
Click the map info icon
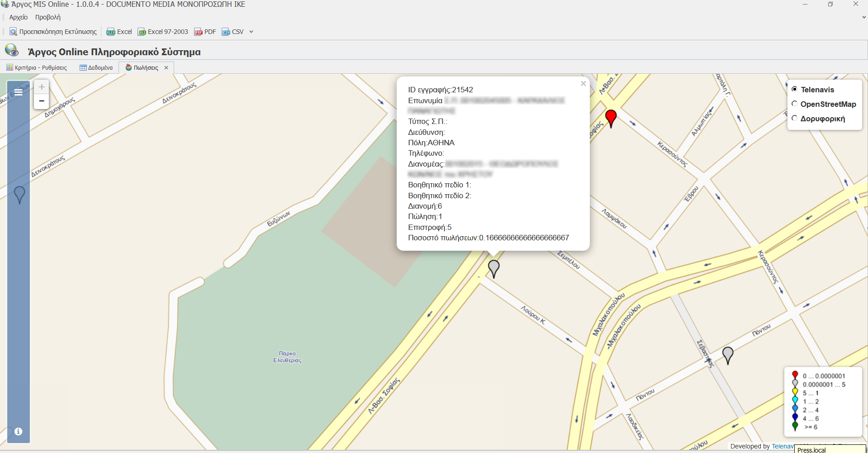pyautogui.click(x=19, y=431)
